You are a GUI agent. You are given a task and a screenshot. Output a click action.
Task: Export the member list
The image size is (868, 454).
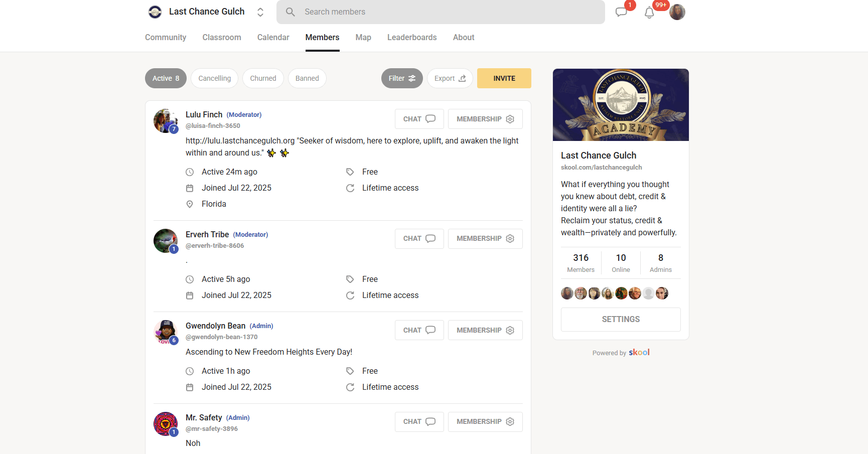click(x=450, y=78)
